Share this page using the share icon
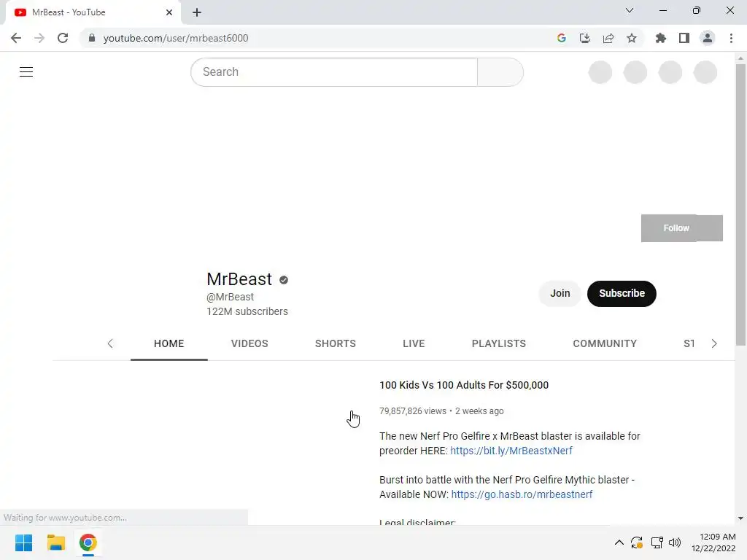 pos(608,38)
